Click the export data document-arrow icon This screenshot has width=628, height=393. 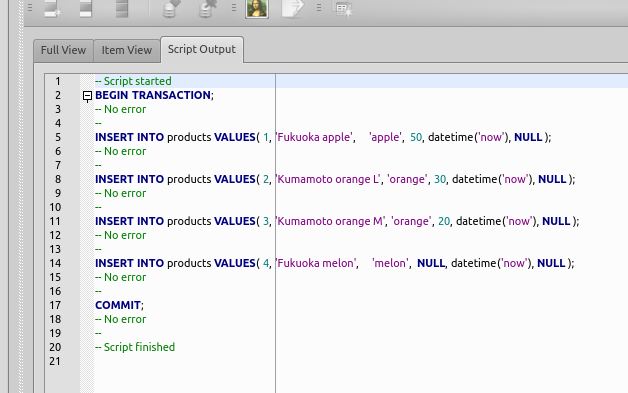click(x=292, y=8)
